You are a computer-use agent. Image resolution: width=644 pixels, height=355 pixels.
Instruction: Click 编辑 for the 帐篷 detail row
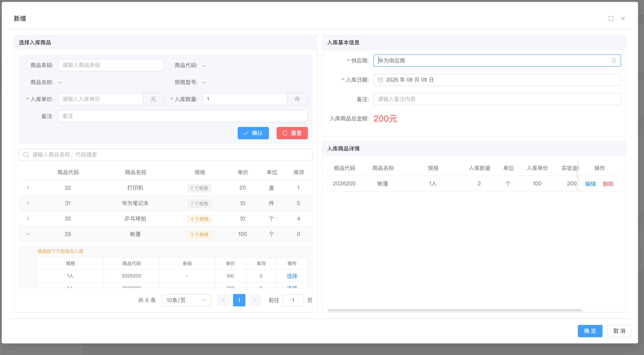click(590, 184)
